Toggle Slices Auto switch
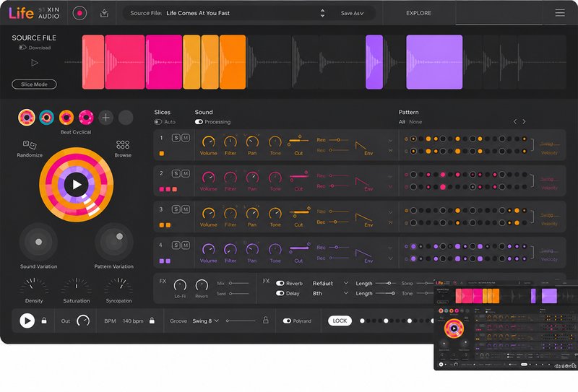 [x=158, y=122]
